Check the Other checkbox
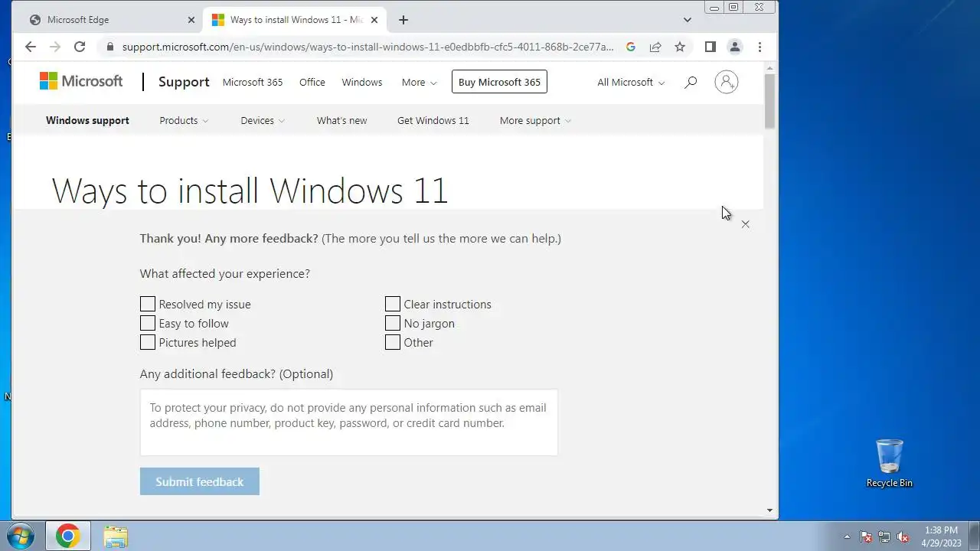Viewport: 980px width, 551px height. [x=393, y=342]
